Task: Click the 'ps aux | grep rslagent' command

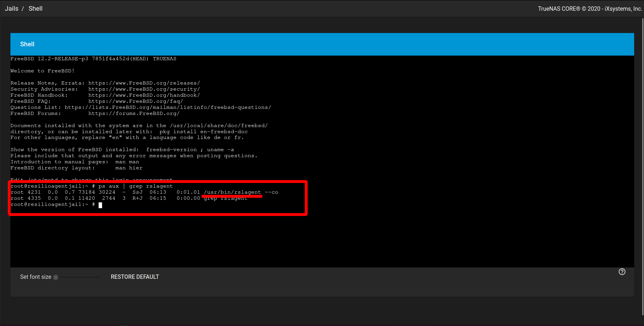Action: 135,186
